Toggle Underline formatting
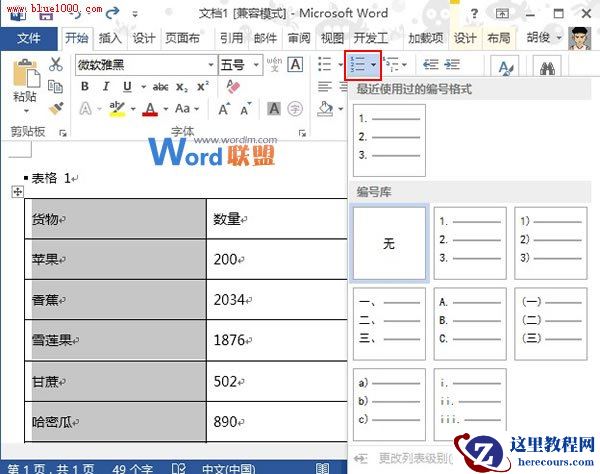The width and height of the screenshot is (600, 474). click(x=127, y=87)
